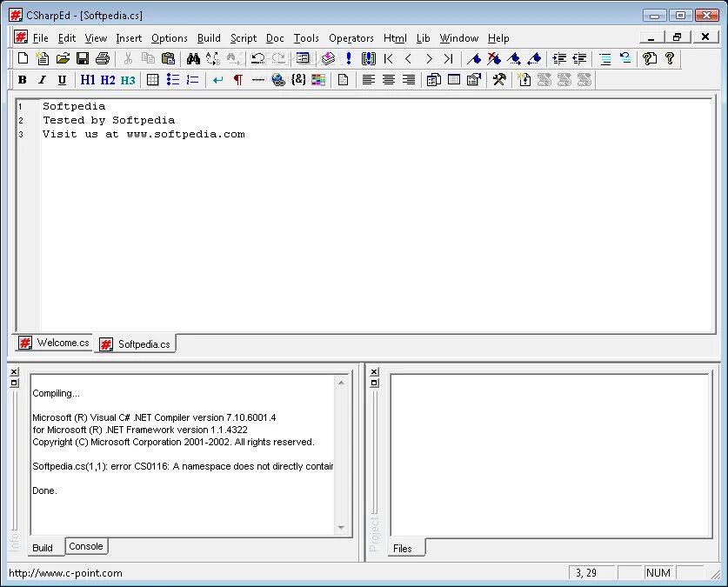The height and width of the screenshot is (587, 728).
Task: Open the Html menu
Action: [x=395, y=38]
